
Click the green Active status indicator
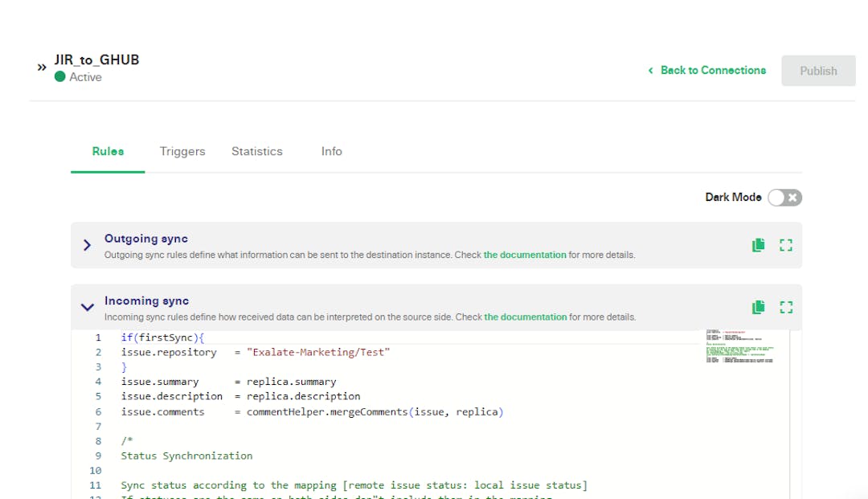click(x=59, y=76)
